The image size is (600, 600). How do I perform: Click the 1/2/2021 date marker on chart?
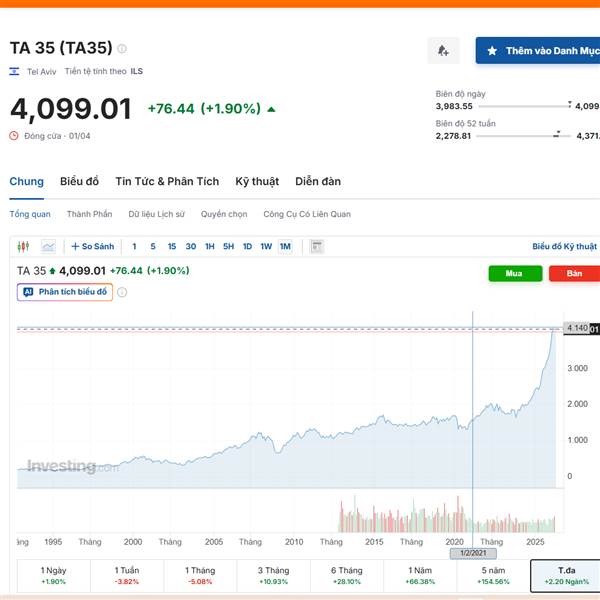point(472,553)
